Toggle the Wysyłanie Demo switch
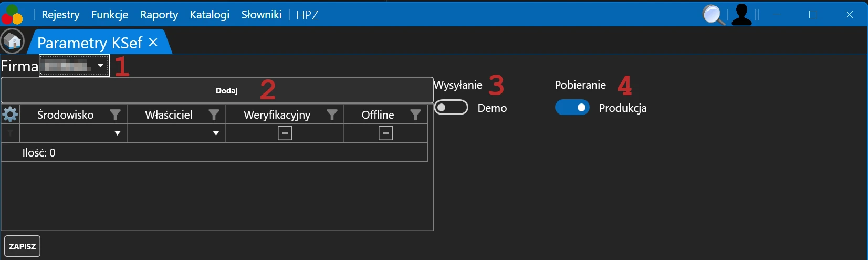 tap(451, 108)
